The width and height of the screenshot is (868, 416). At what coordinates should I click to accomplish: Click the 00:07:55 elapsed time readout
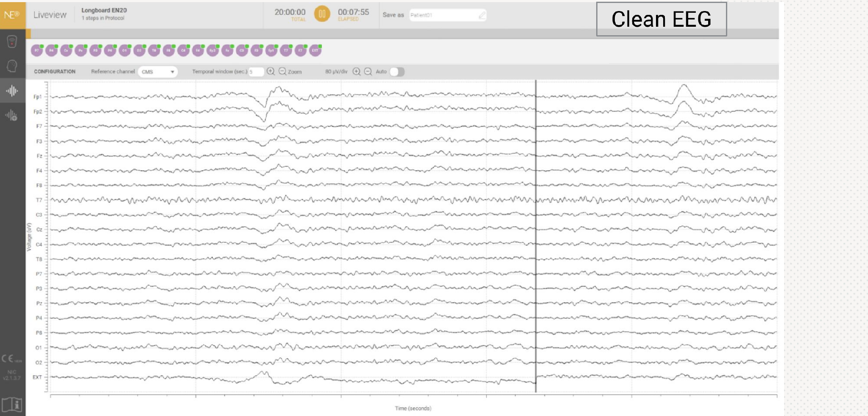(353, 12)
